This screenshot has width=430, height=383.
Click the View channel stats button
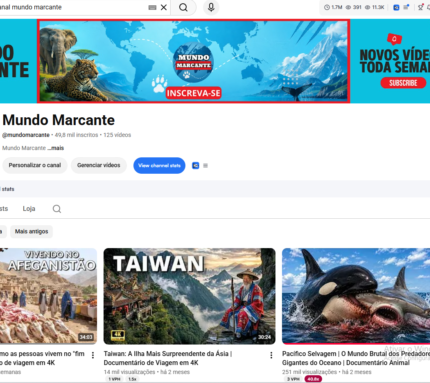[x=159, y=165]
